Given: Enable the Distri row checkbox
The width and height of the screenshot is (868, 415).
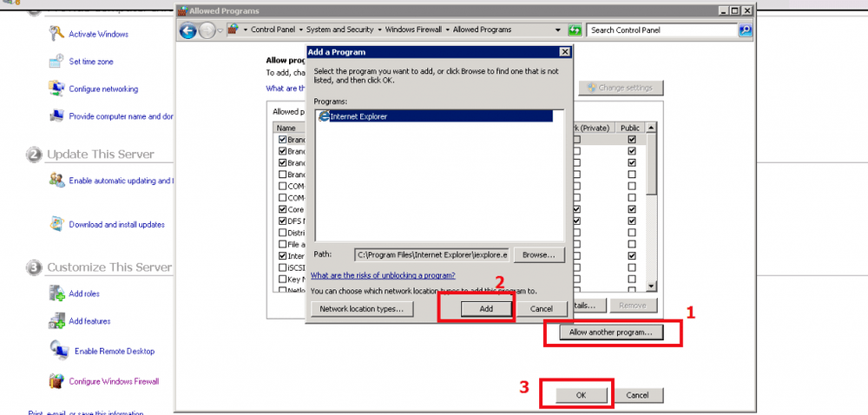Looking at the screenshot, I should tap(283, 233).
